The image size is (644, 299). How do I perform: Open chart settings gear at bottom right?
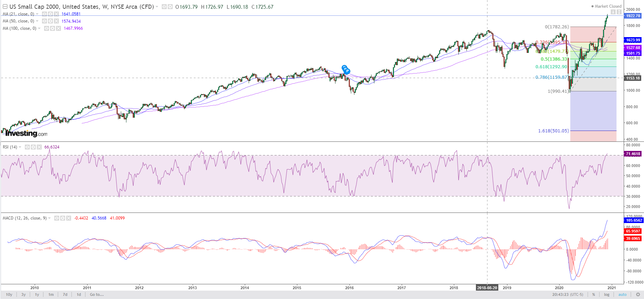tap(638, 294)
